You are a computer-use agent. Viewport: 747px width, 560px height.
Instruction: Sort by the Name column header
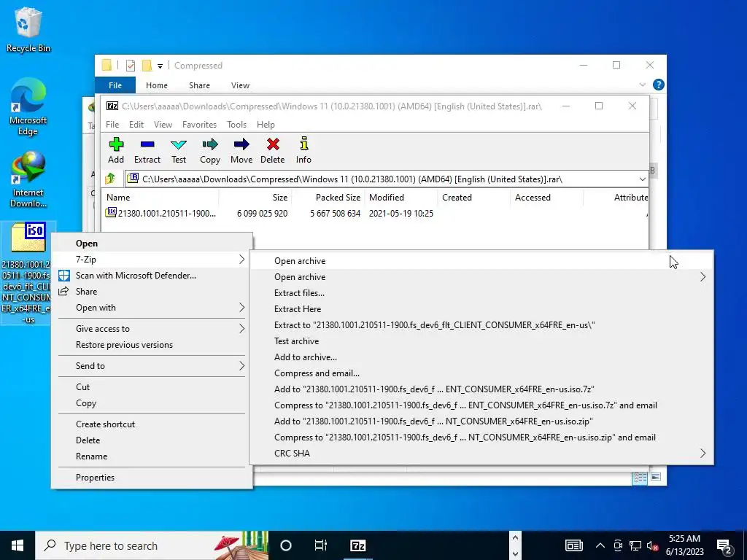(x=160, y=197)
